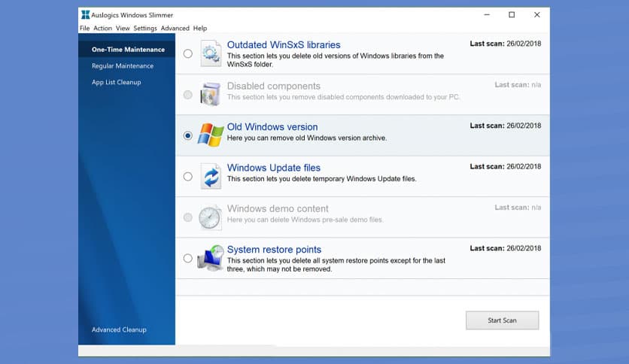Click Last scan date for Old Windows version
Viewport: 629px width, 364px height.
506,126
